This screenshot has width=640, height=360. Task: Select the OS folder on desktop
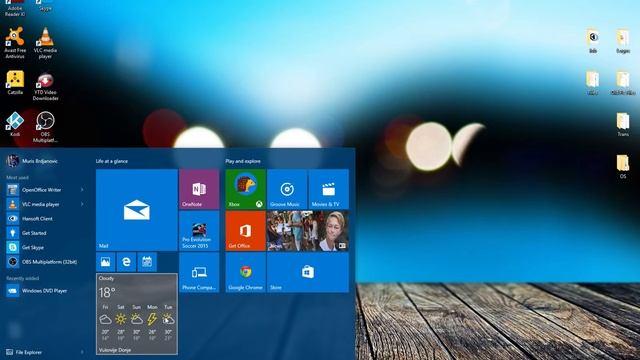coord(623,166)
